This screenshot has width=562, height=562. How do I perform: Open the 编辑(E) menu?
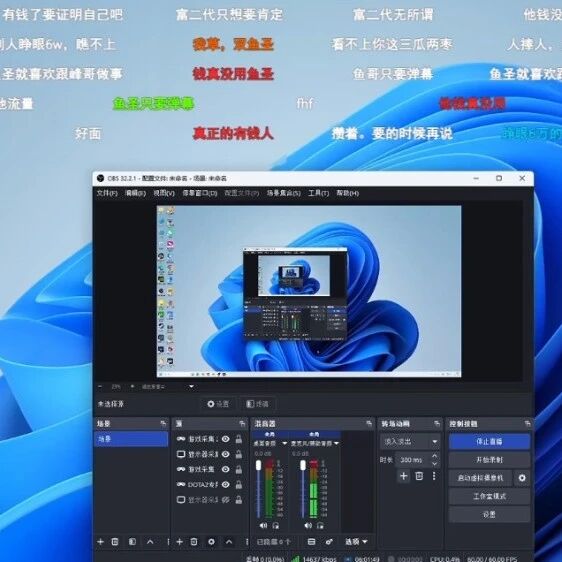[135, 193]
